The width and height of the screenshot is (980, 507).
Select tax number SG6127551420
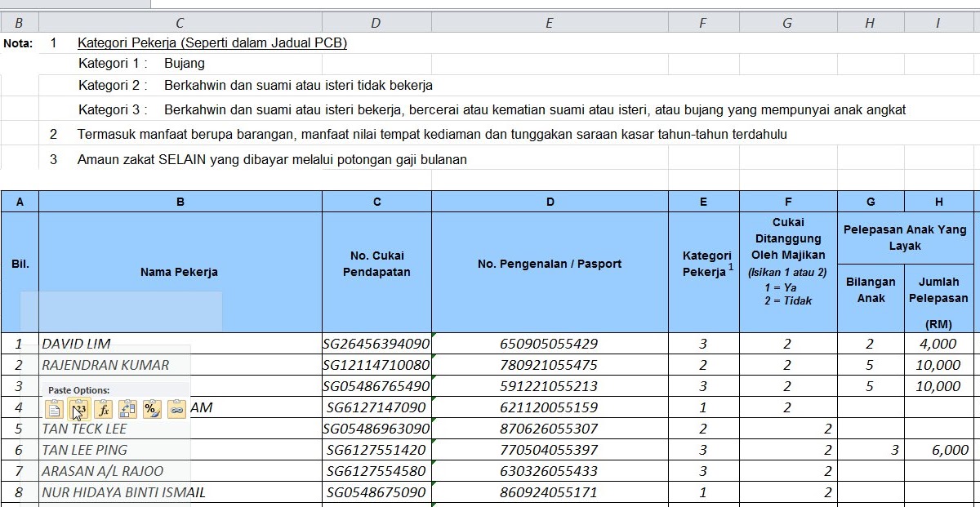pyautogui.click(x=376, y=450)
